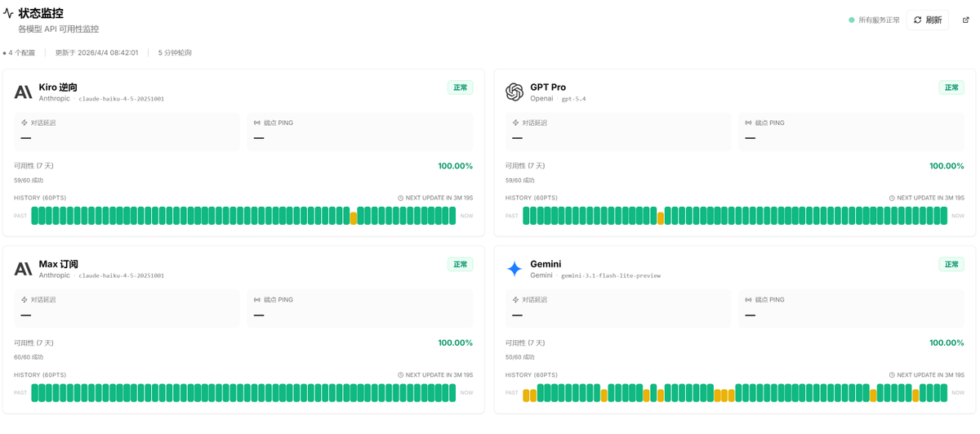980x434 pixels.
Task: Click the OpenAI logo on GPT Pro card
Action: (x=514, y=92)
